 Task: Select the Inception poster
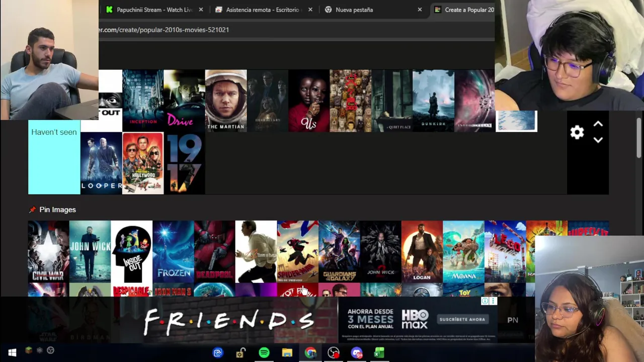point(143,101)
